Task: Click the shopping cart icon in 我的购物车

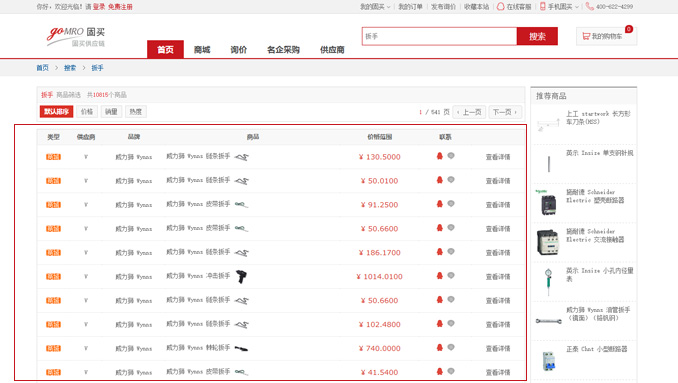Action: [x=586, y=36]
